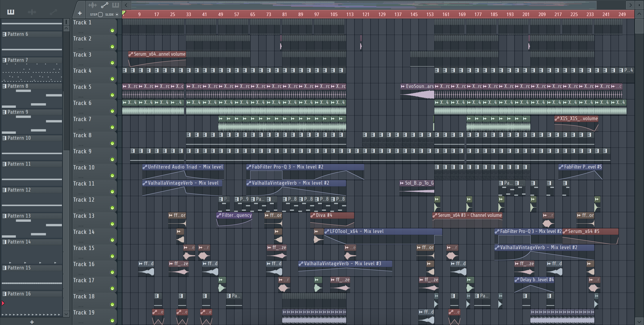
Task: Add a new pattern with the bottom plus
Action: pyautogui.click(x=32, y=322)
